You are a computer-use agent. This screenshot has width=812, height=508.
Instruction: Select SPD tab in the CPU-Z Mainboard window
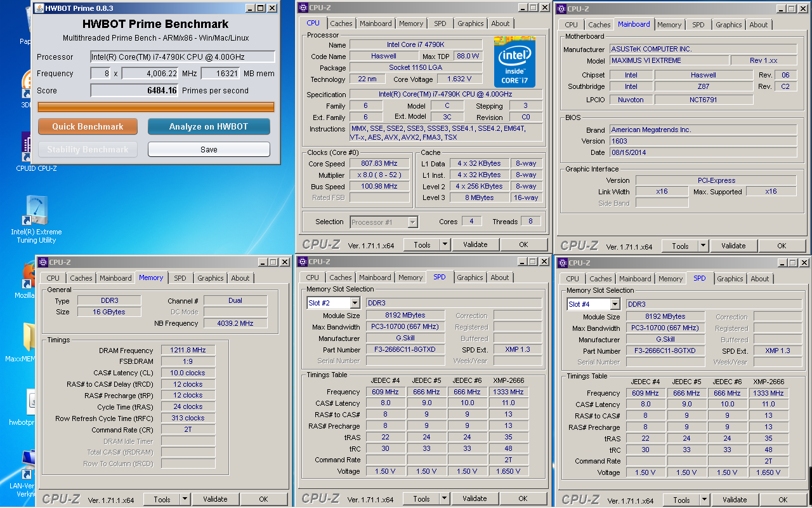point(698,25)
